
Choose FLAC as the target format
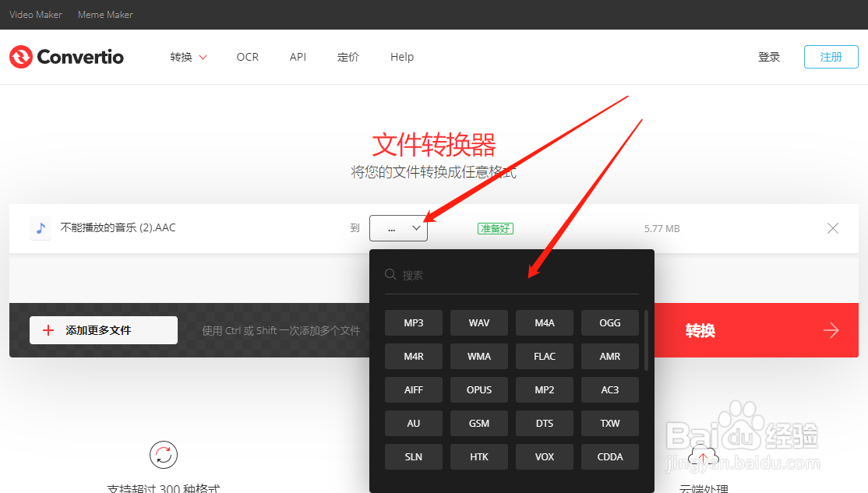click(x=544, y=356)
